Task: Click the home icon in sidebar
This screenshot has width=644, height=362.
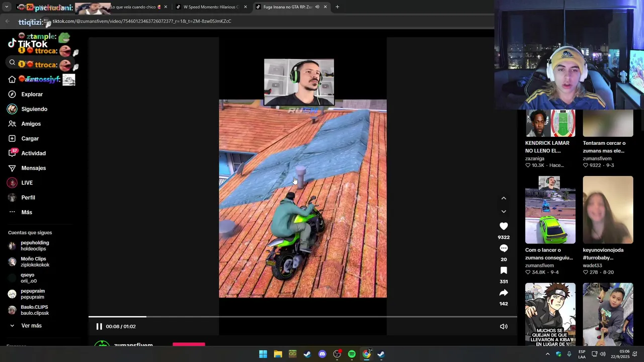Action: click(12, 79)
